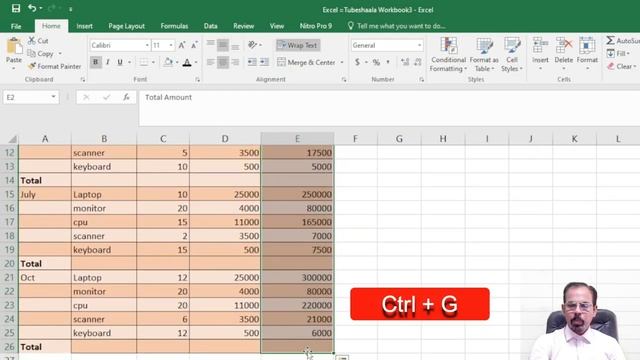Center text horizontally
Viewport: 640px width, 360px height.
pos(223,62)
